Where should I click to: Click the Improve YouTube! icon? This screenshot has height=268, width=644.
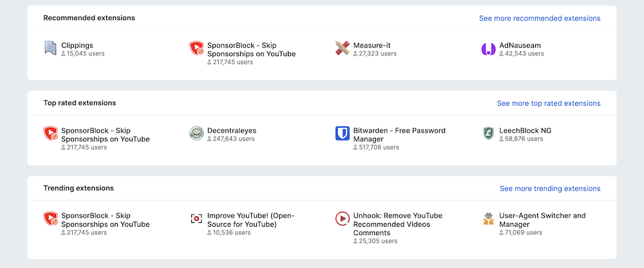[x=196, y=218]
